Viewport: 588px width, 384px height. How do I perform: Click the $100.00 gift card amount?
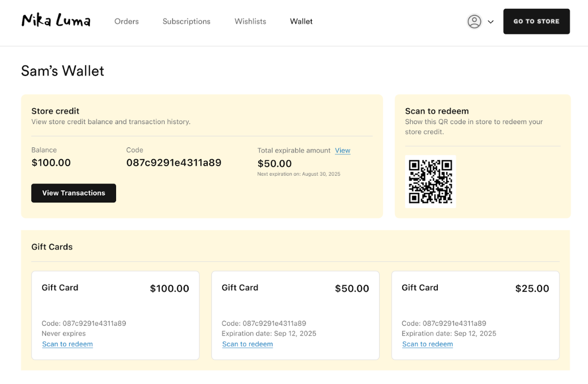pyautogui.click(x=170, y=288)
